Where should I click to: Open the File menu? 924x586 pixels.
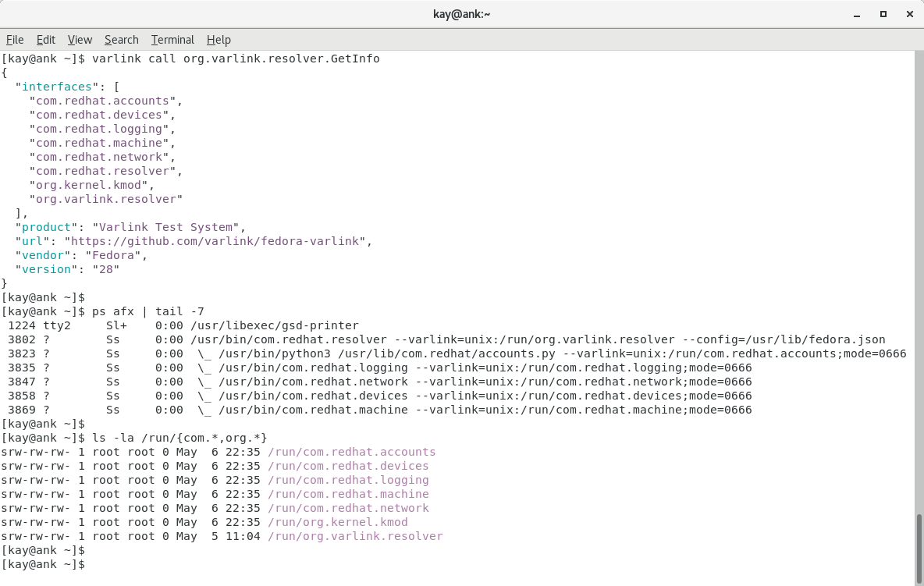point(15,40)
